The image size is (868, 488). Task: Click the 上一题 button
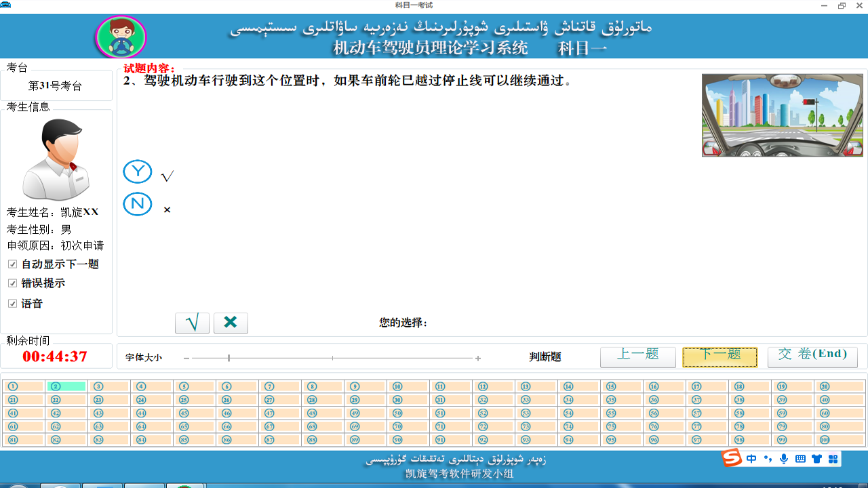tap(637, 357)
